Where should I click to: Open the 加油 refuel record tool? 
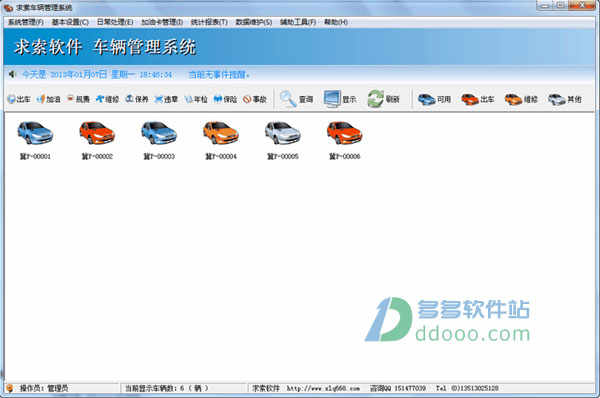pyautogui.click(x=48, y=99)
